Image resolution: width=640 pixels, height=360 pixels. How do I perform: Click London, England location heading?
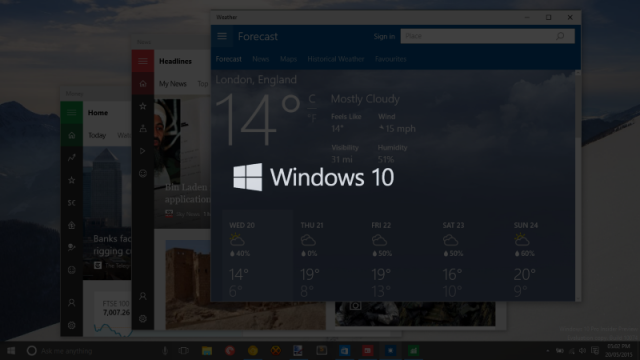[x=256, y=80]
